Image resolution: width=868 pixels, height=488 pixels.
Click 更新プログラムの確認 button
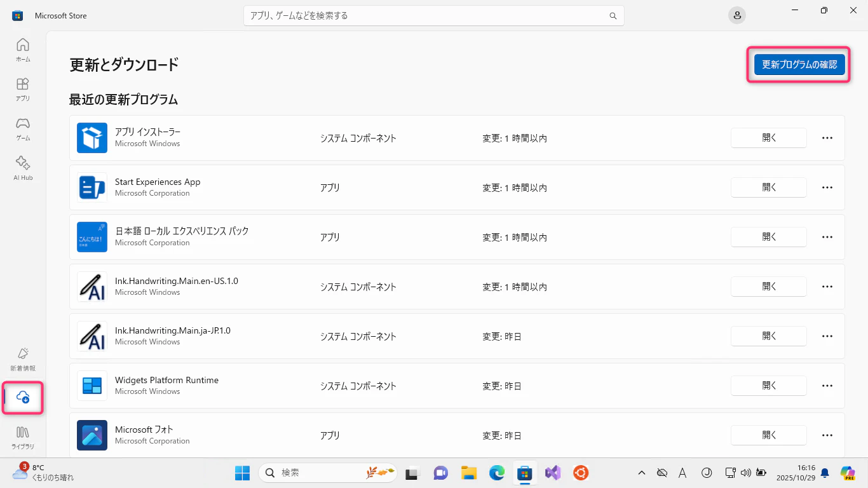coord(799,65)
